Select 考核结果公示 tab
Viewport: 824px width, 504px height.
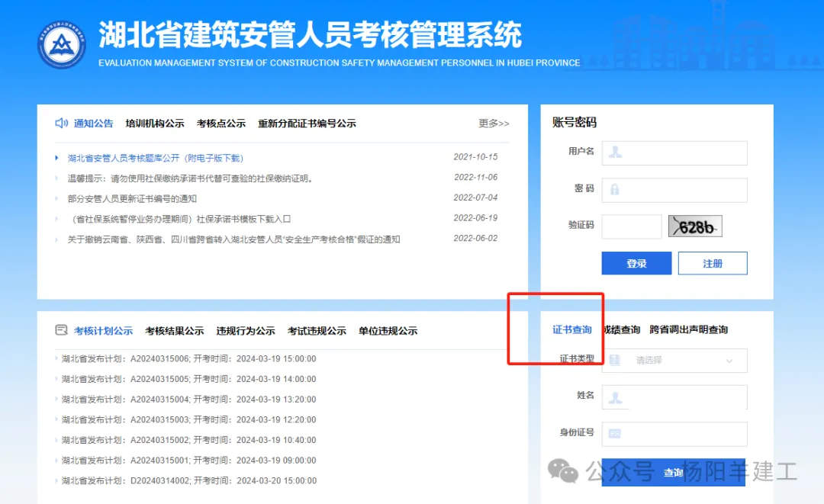(175, 331)
